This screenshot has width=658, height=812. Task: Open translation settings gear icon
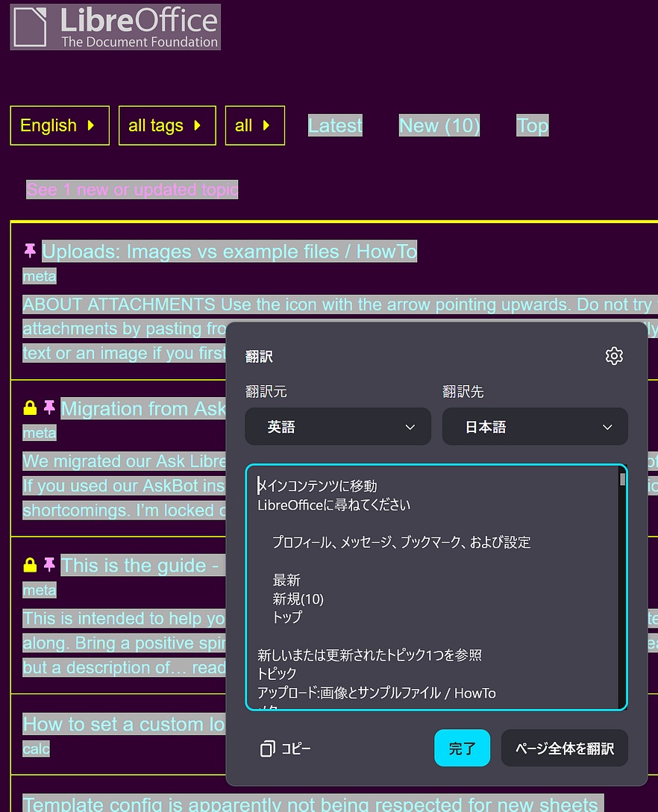click(613, 356)
